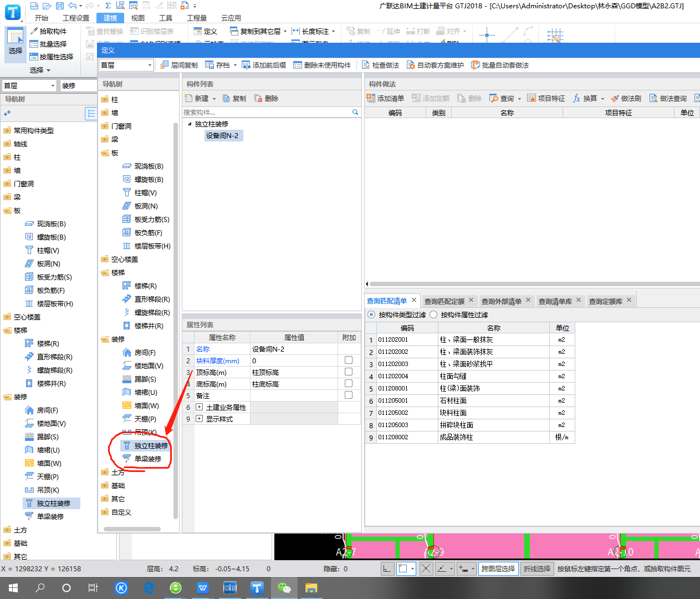Screen dimensions: 700x599
Task: Switch to 查询匹配定额 tab
Action: [x=444, y=301]
